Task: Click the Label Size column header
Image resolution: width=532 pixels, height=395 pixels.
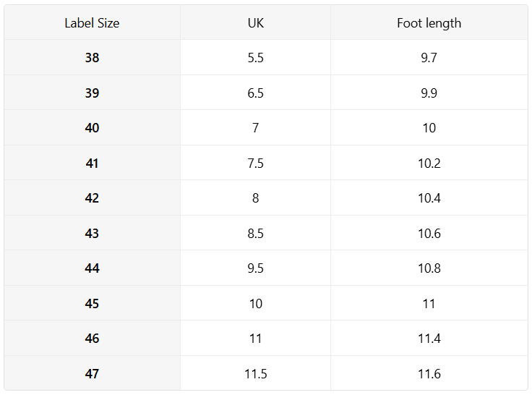Action: [x=92, y=22]
